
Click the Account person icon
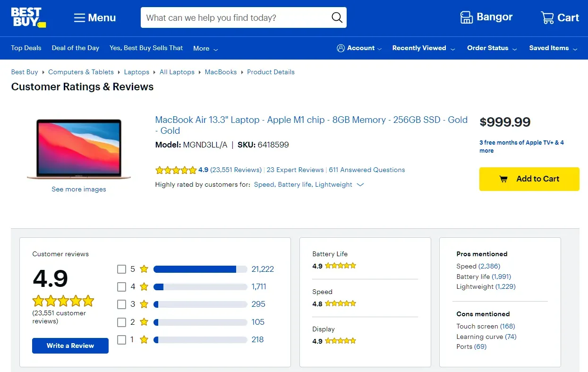pyautogui.click(x=340, y=48)
